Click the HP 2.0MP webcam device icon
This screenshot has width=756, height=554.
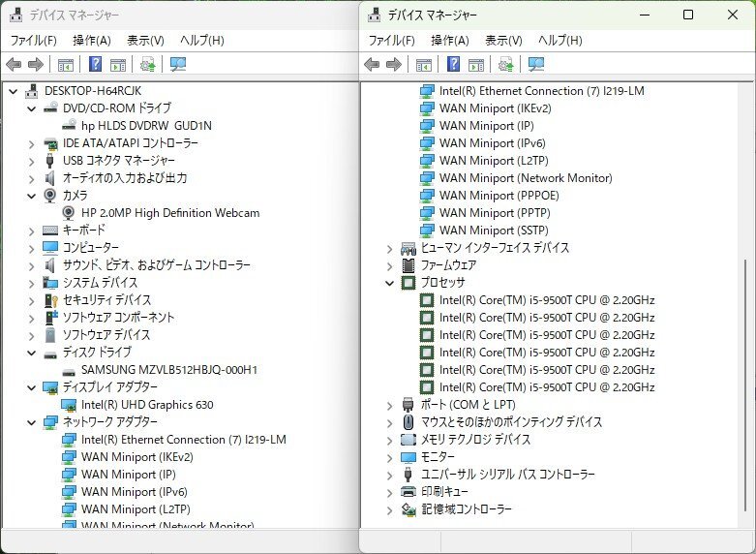point(69,213)
